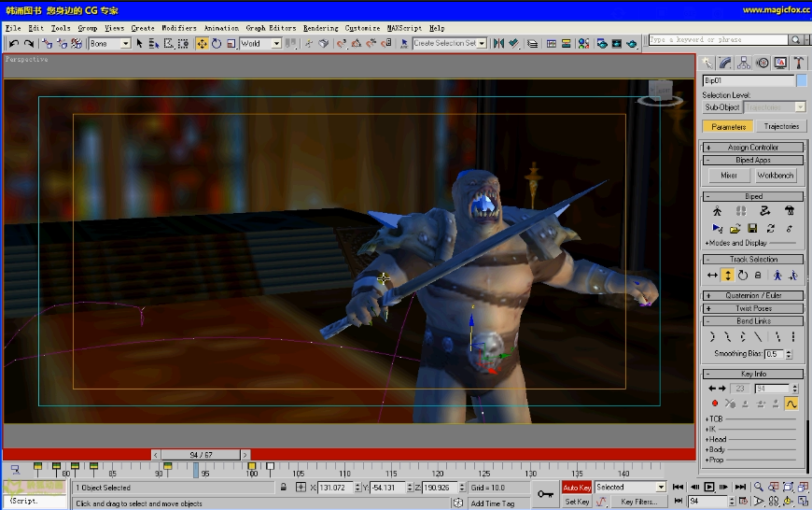The width and height of the screenshot is (812, 510).
Task: Switch to Trajectories button
Action: pos(781,126)
